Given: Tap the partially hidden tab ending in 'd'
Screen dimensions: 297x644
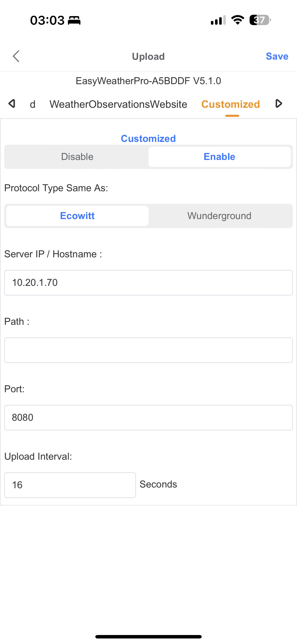Looking at the screenshot, I should click(32, 104).
